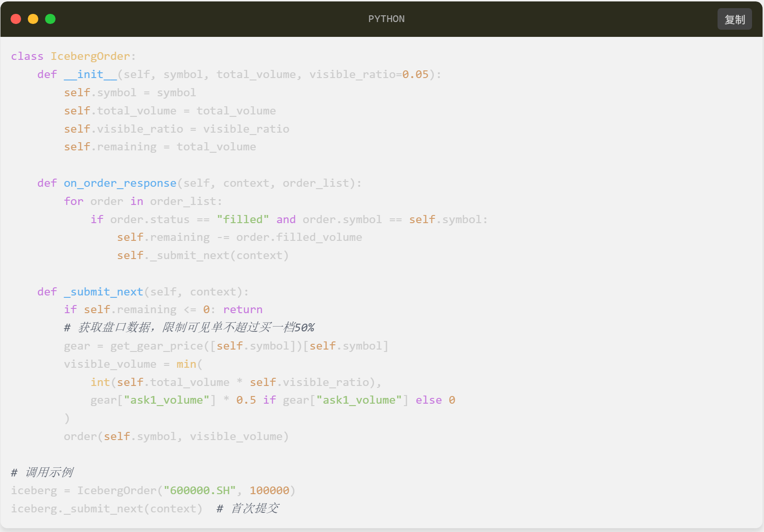This screenshot has height=532, width=764.
Task: Click the green maximize dot
Action: [50, 19]
